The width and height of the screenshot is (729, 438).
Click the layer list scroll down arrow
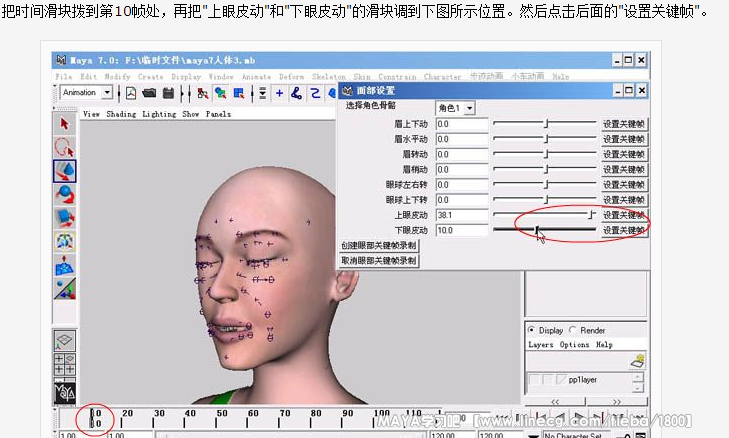point(638,387)
